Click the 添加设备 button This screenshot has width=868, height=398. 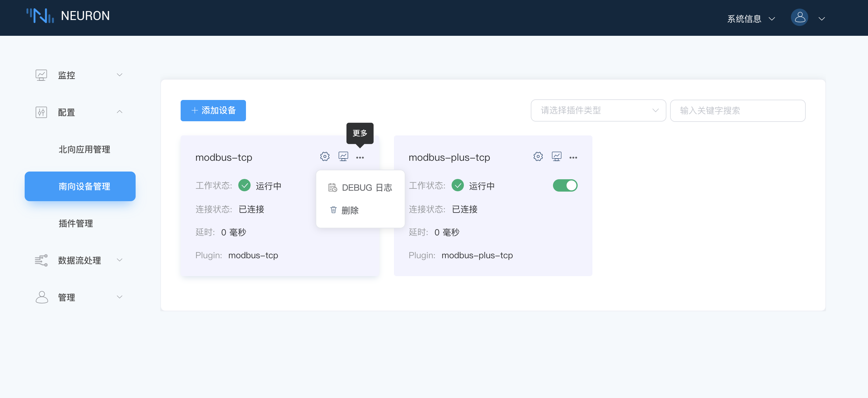coord(213,110)
